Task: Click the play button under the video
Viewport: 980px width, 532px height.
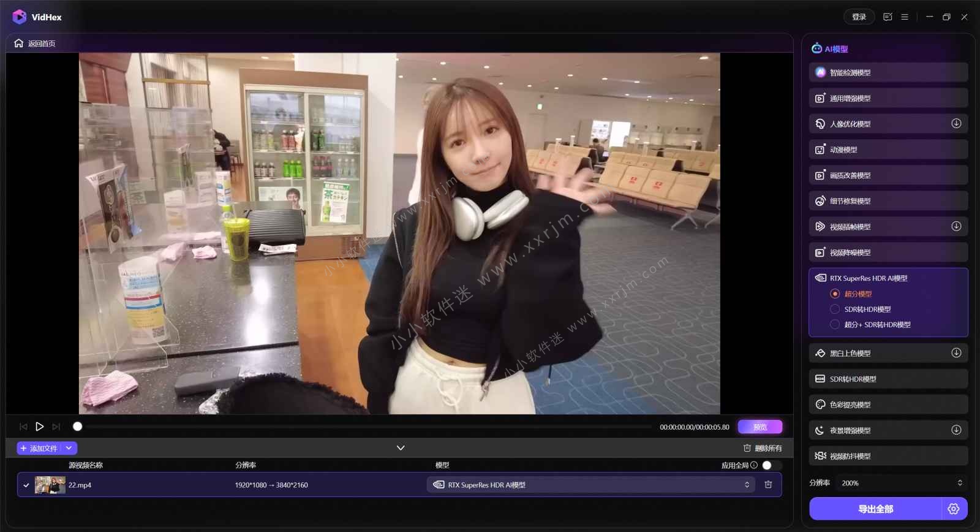Action: [40, 427]
